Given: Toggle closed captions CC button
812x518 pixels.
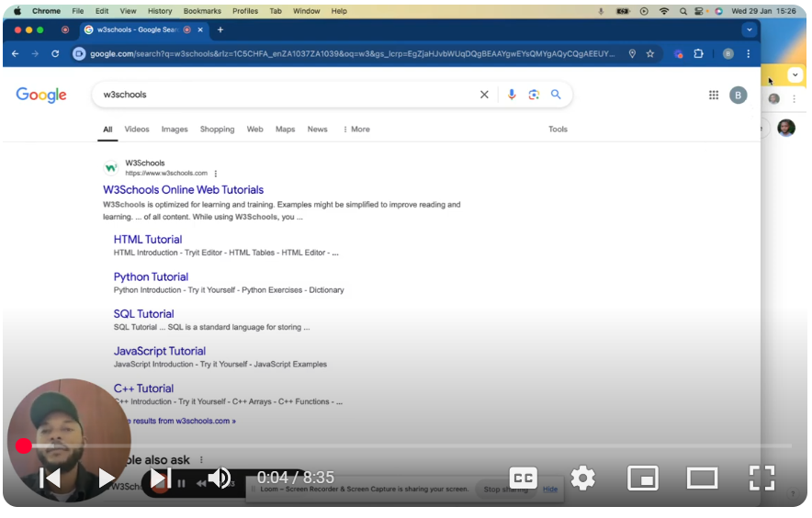Looking at the screenshot, I should pos(523,479).
